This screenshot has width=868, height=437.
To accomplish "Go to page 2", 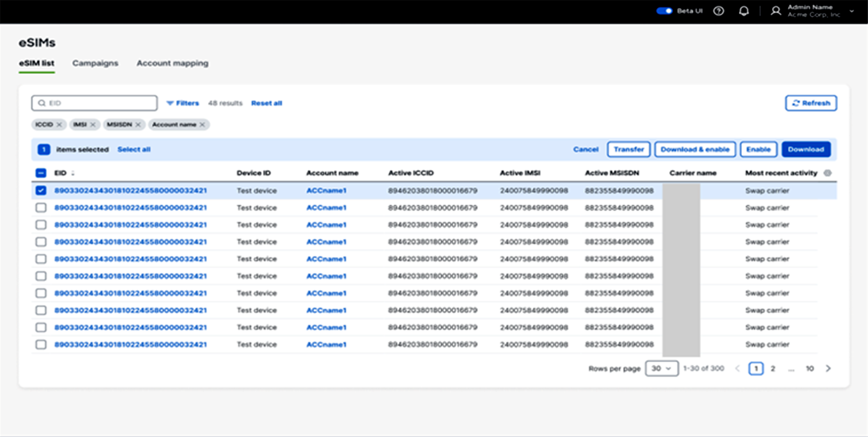I will coord(773,368).
